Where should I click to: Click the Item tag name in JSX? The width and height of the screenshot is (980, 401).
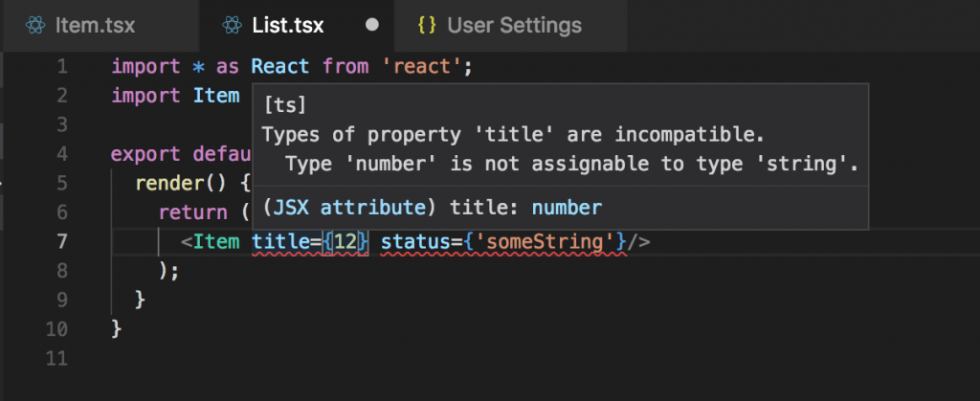click(216, 242)
